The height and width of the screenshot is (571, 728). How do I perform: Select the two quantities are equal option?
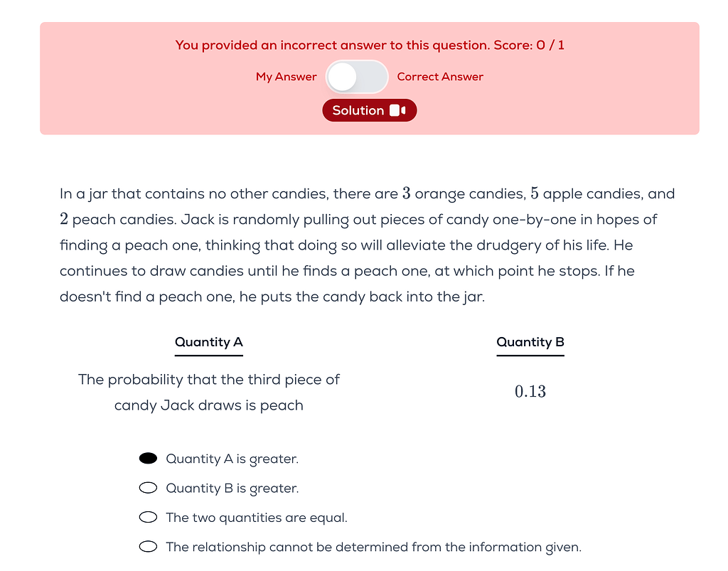pos(148,517)
